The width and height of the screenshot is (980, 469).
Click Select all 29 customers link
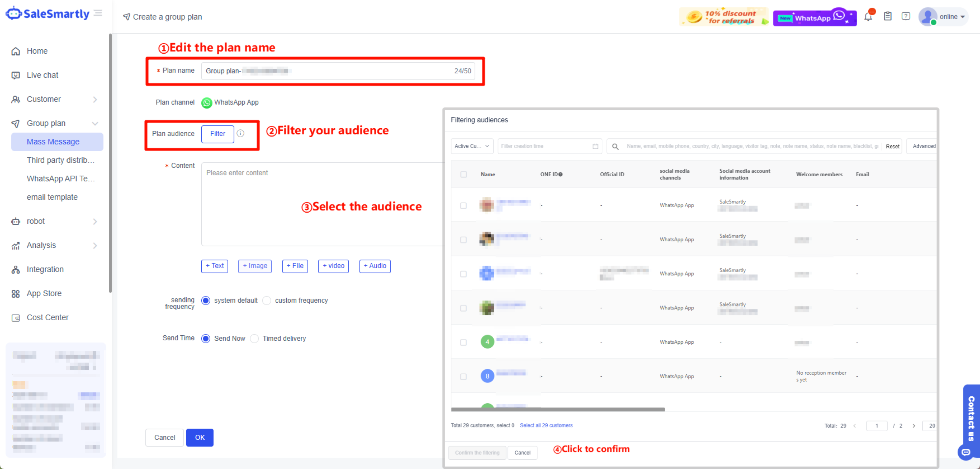pyautogui.click(x=546, y=425)
